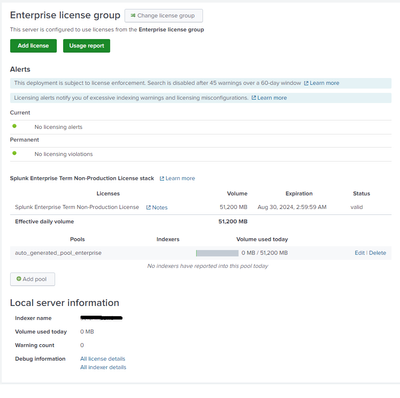Click 'auto_generated_pool_enterprise' pool name
The height and width of the screenshot is (398, 400).
click(x=58, y=253)
